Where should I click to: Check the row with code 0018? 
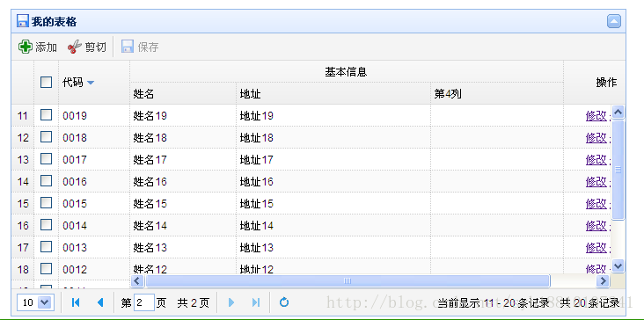click(x=46, y=136)
